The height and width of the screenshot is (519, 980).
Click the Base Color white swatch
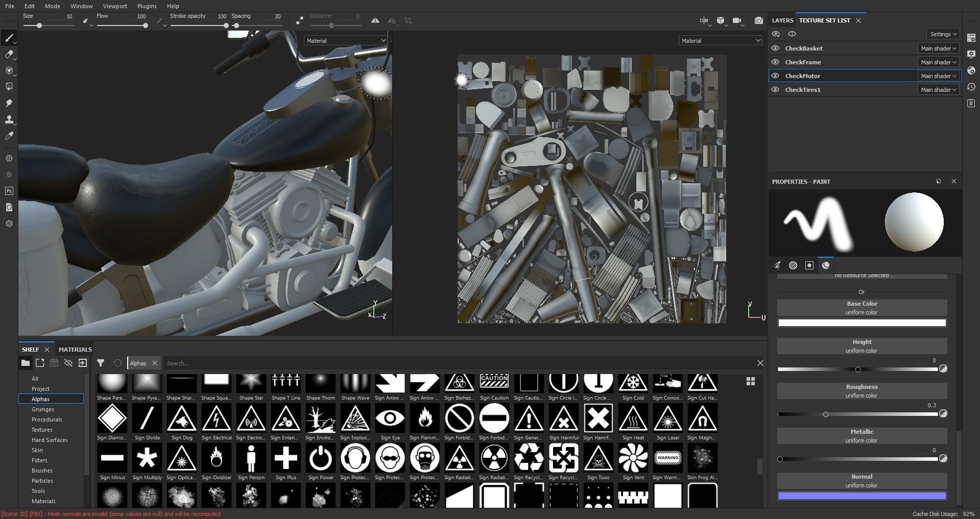pos(862,323)
